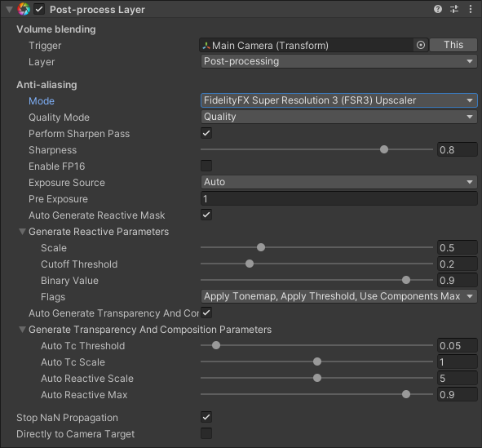Click the Cutoff Threshold slider handle
This screenshot has width=482, height=448.
tap(250, 264)
